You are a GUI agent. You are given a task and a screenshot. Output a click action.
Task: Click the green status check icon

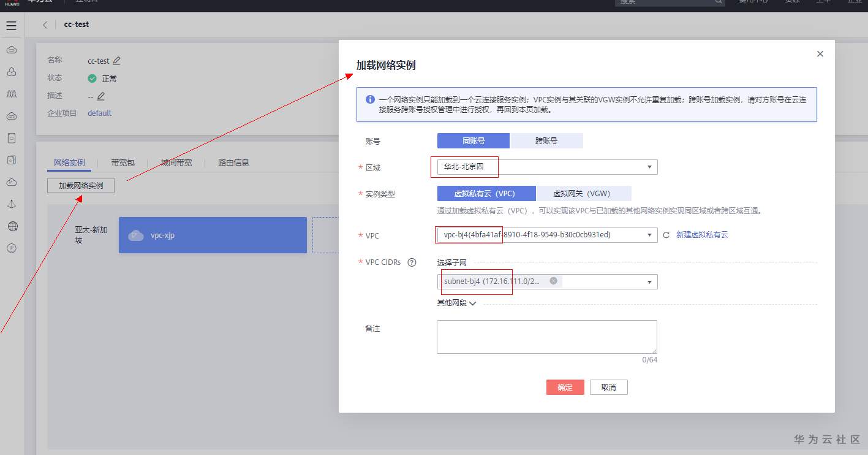(92, 78)
